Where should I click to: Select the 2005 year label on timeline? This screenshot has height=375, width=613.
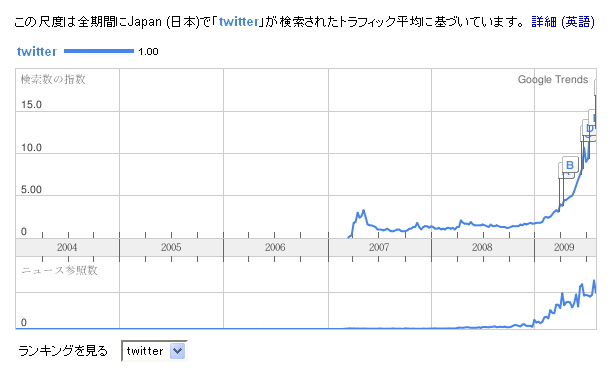point(171,247)
